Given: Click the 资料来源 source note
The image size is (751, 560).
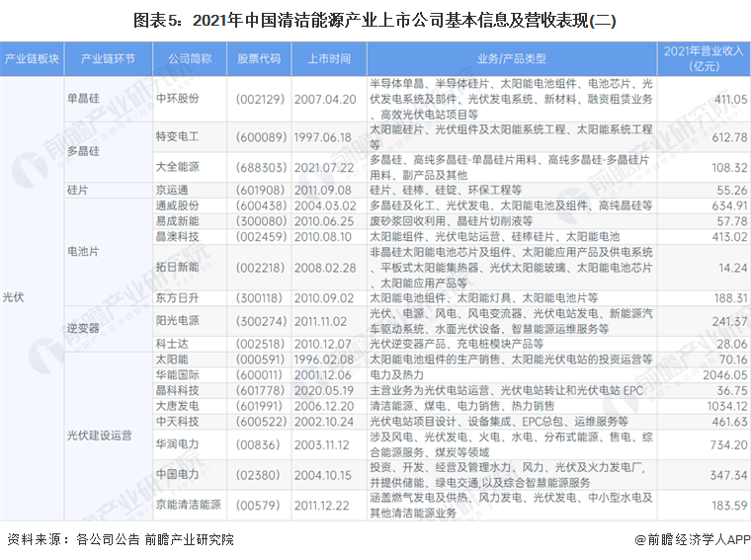Looking at the screenshot, I should click(x=121, y=539).
